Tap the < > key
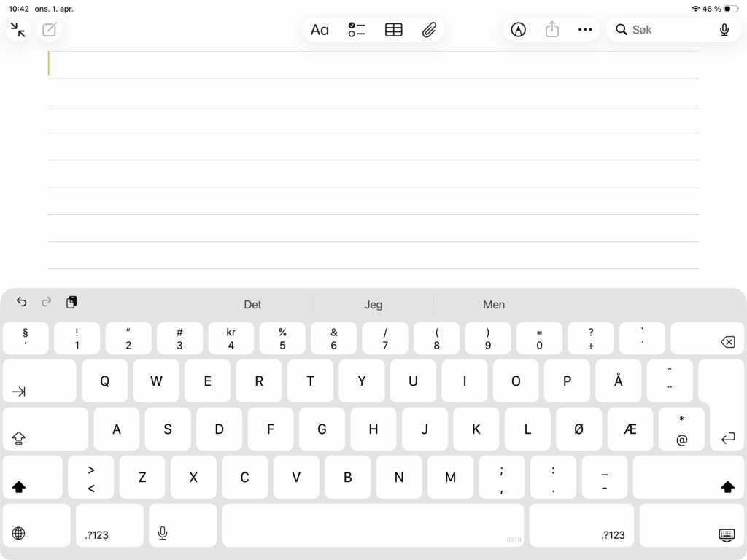747x560 pixels. pyautogui.click(x=91, y=477)
